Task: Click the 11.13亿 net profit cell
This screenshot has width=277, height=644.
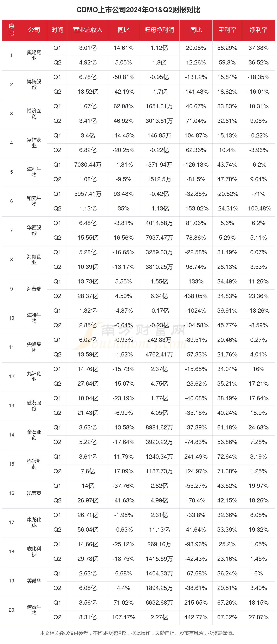Action: click(x=159, y=529)
